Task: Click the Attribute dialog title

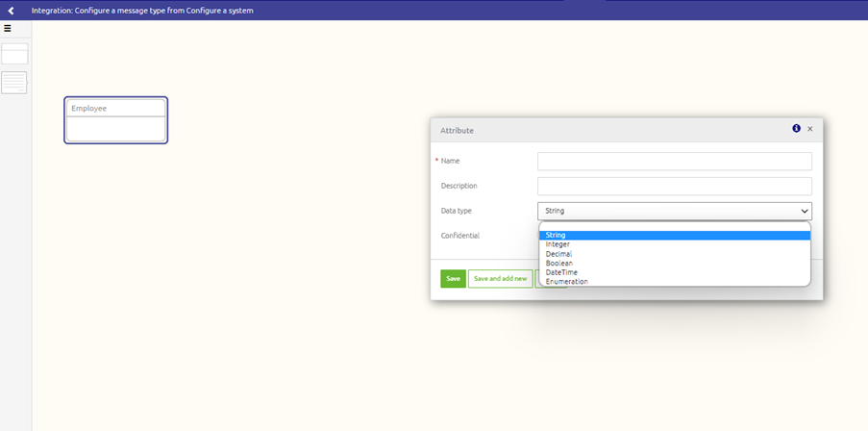Action: 457,131
